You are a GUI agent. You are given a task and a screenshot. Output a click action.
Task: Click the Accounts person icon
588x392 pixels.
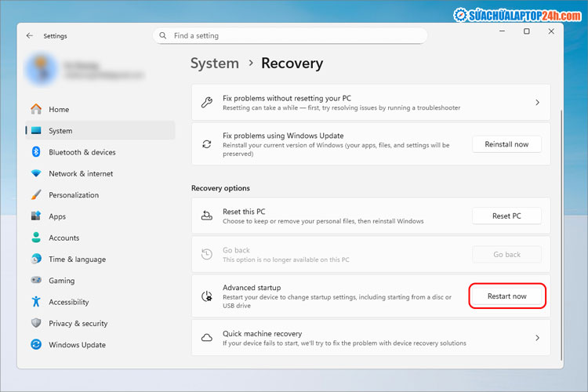(x=36, y=238)
